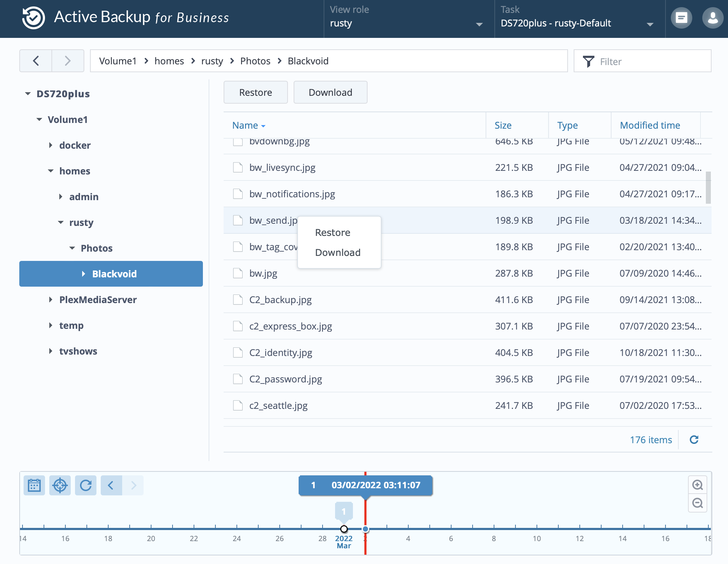Zoom in on the timeline
Viewport: 728px width, 564px height.
coord(698,485)
